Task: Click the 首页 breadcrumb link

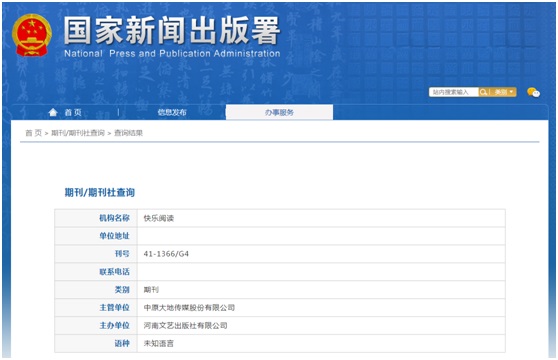Action: click(x=33, y=133)
